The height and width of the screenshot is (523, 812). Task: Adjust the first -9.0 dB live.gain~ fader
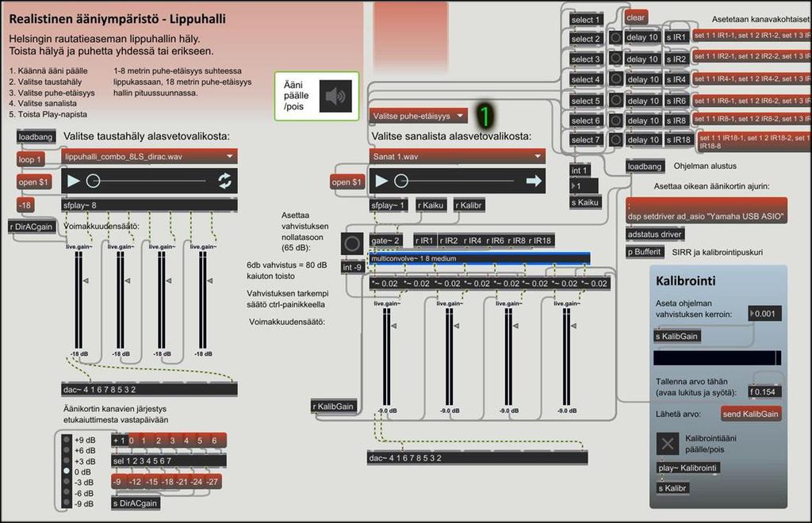coord(387,357)
